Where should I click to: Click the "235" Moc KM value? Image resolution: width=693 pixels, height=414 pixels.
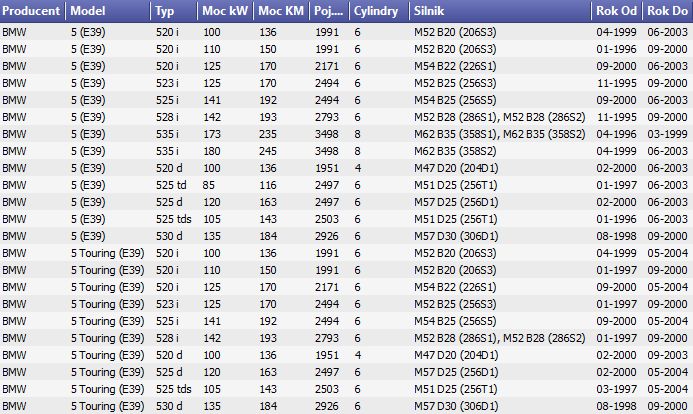268,134
